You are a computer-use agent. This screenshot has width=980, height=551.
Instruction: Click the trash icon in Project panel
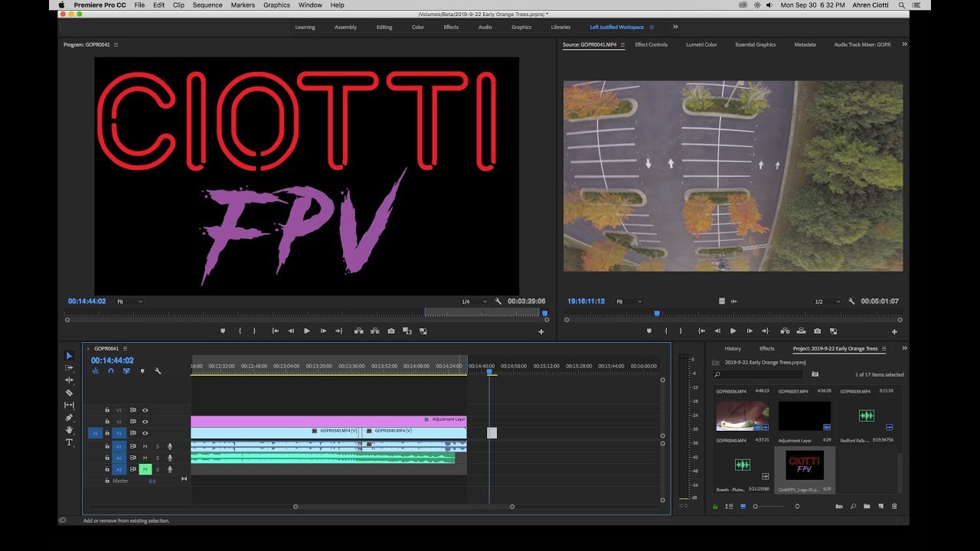[894, 507]
